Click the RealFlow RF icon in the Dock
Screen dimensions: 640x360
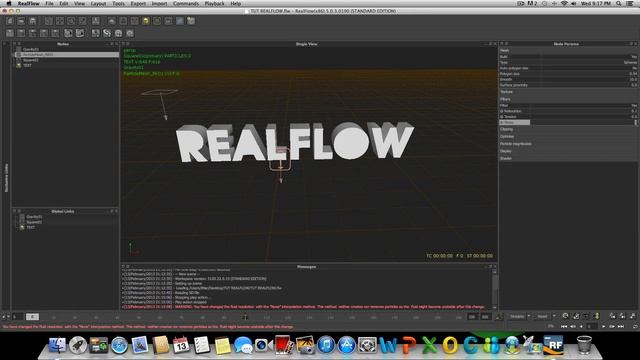[553, 345]
